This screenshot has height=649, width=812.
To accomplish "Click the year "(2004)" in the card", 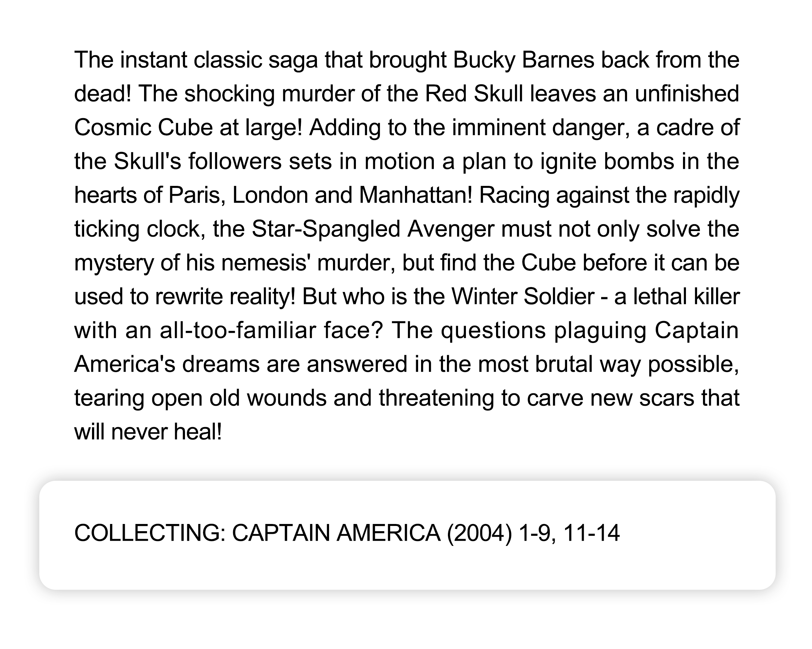I will [479, 533].
